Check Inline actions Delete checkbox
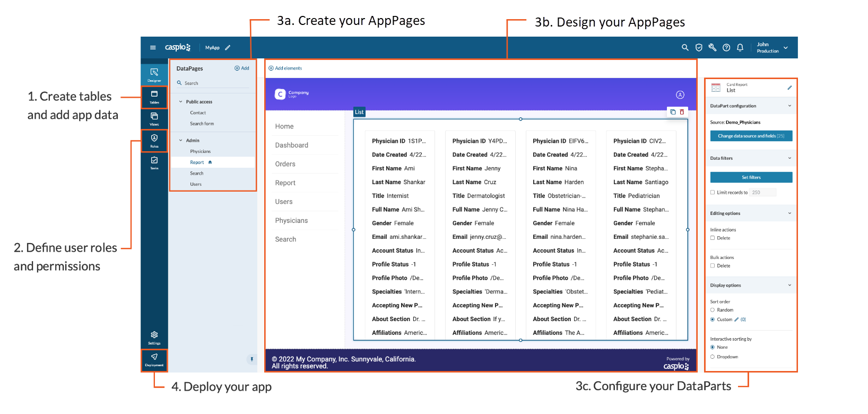868x414 pixels. 713,238
